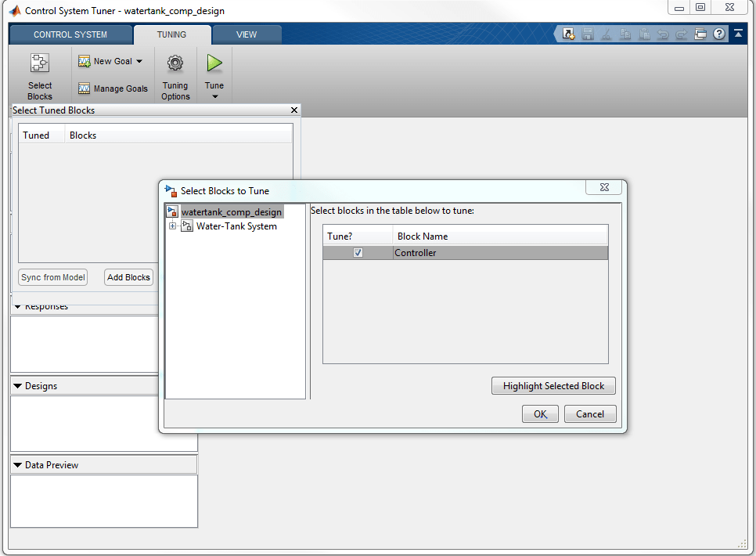This screenshot has width=756, height=556.
Task: Click the New Goal icon
Action: click(85, 61)
